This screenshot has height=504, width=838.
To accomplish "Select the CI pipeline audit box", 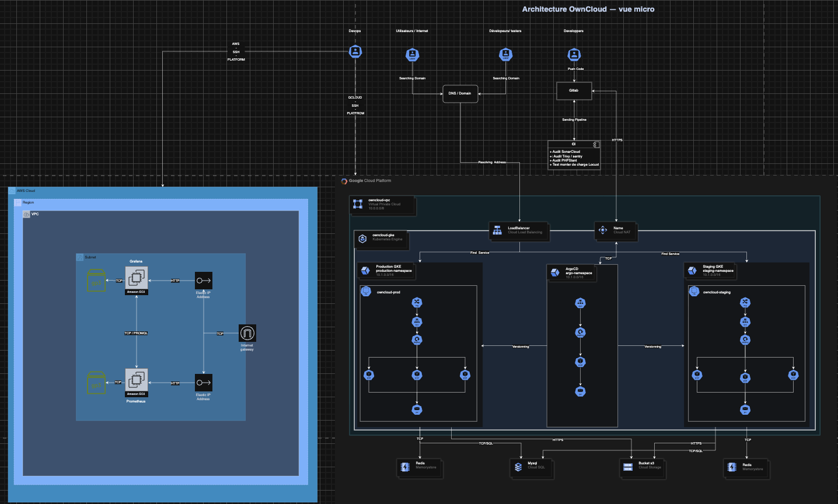I will point(574,155).
